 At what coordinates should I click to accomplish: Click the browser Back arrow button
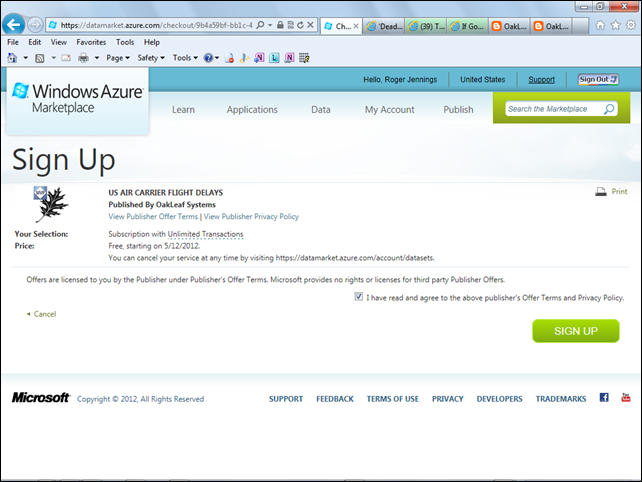coord(14,25)
